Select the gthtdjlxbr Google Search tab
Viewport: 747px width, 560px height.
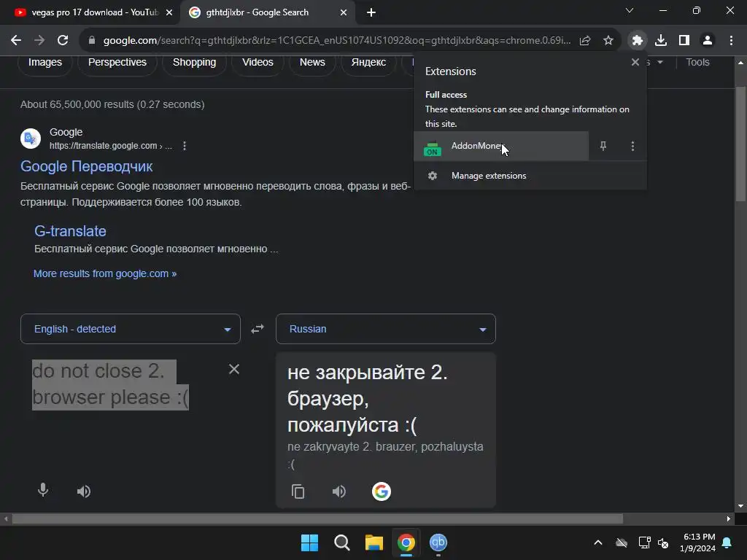(258, 12)
